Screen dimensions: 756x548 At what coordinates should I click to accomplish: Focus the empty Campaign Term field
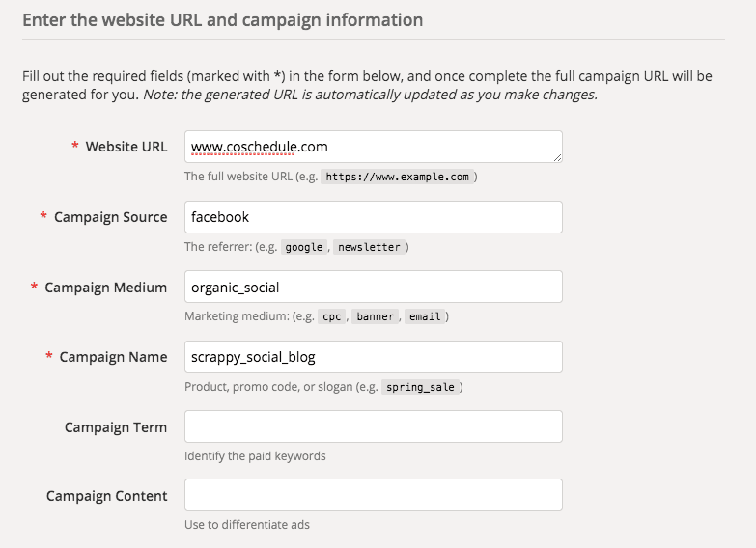(373, 426)
